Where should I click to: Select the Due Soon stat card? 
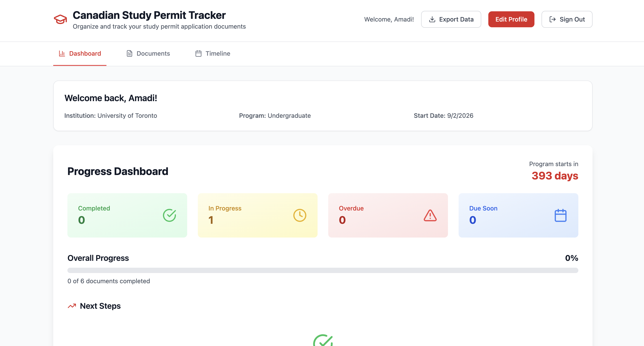518,215
